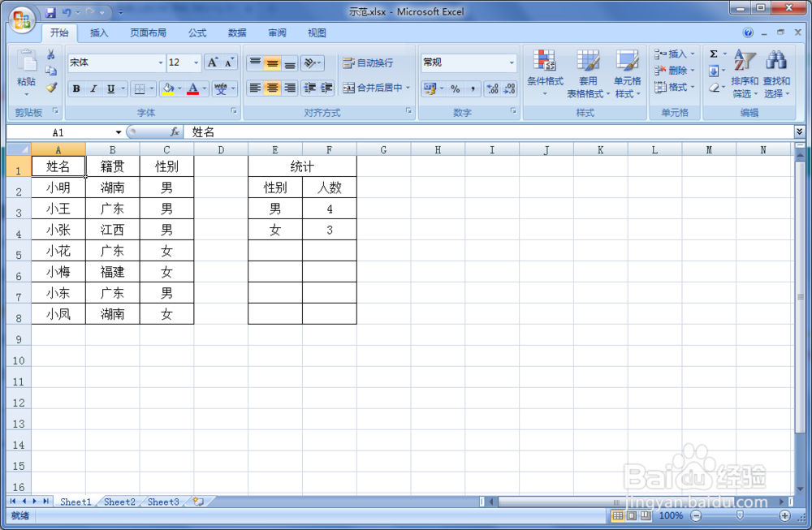Click the AutoSum sigma icon

[x=714, y=54]
